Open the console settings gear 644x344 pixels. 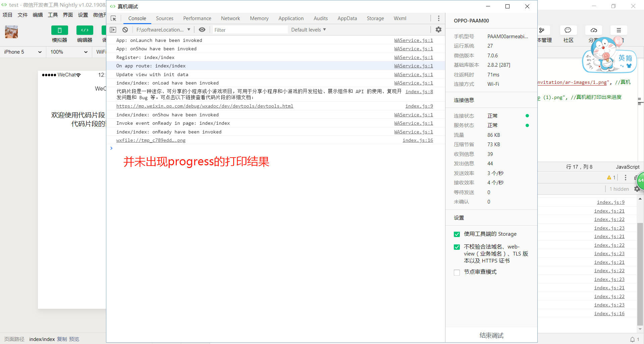click(438, 30)
